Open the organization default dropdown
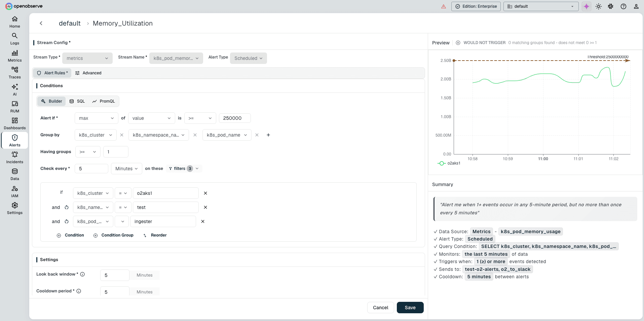This screenshot has width=644, height=321. tap(541, 6)
